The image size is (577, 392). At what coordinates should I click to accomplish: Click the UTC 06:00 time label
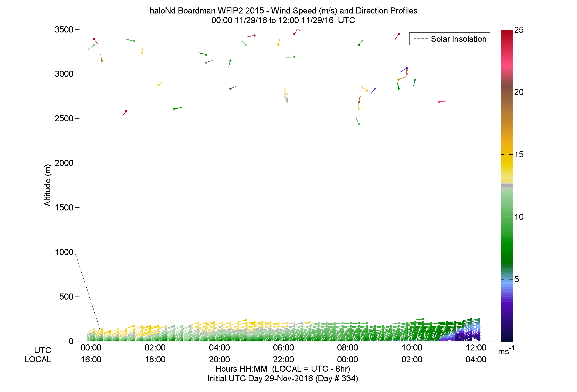click(x=284, y=348)
